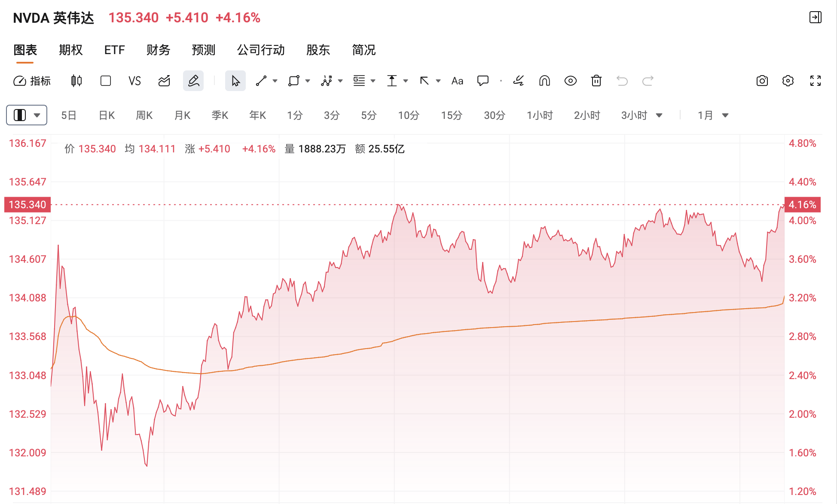Select the 季K timeframe
The height and width of the screenshot is (504, 837).
tap(220, 115)
